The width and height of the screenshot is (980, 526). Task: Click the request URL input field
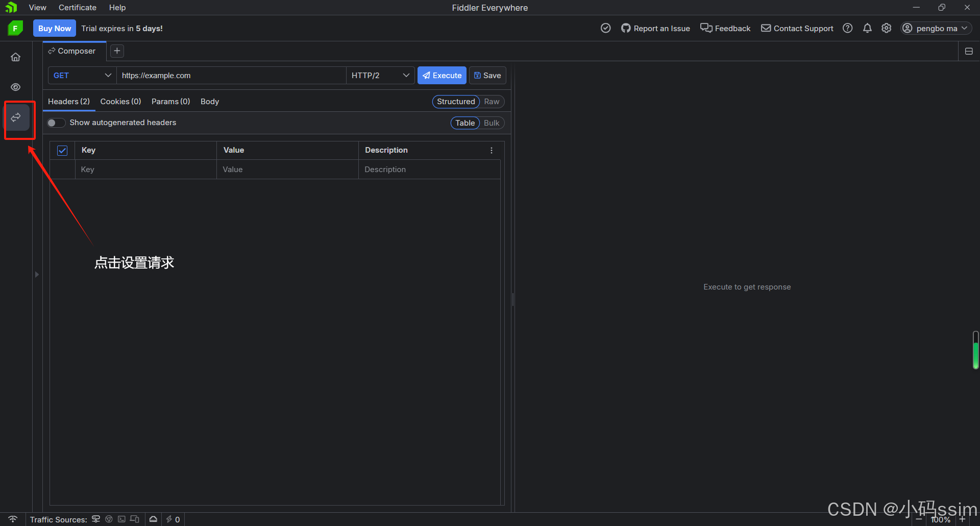[x=232, y=76]
